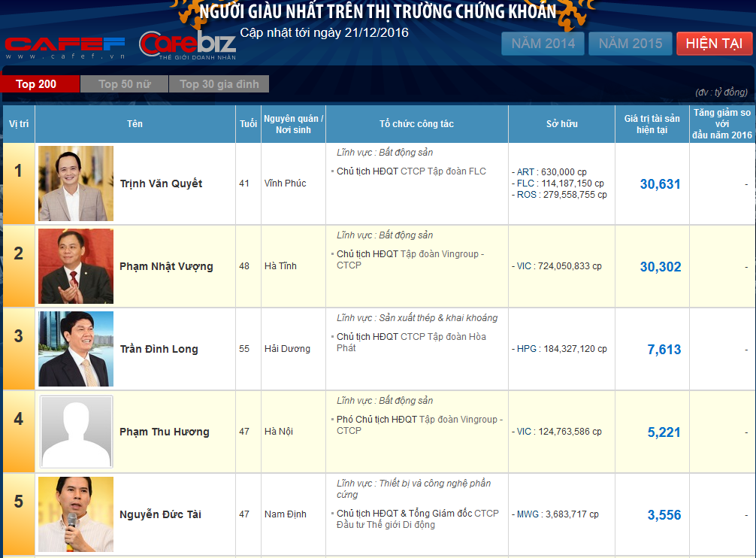This screenshot has height=558, width=756.
Task: Switch to the Top 50 nữ tab
Action: tap(125, 84)
